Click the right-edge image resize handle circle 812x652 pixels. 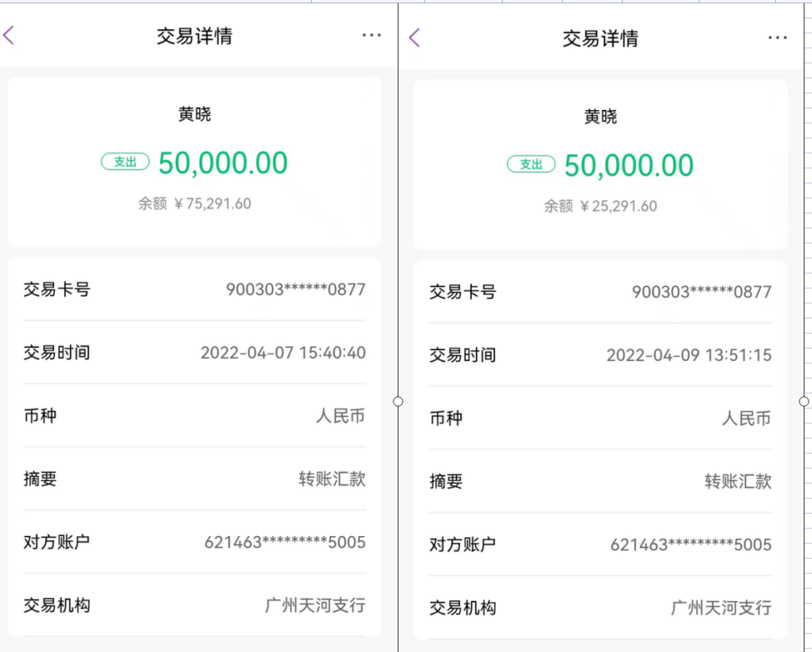pyautogui.click(x=804, y=401)
